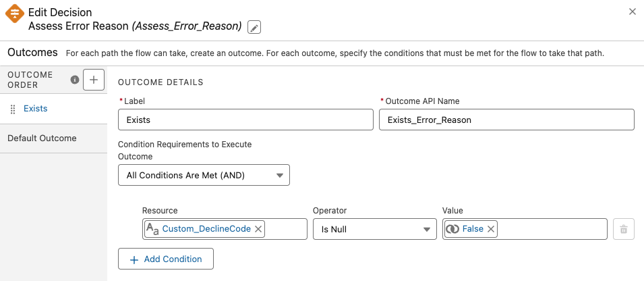Close the Edit Decision dialog
The width and height of the screenshot is (644, 281).
(632, 11)
